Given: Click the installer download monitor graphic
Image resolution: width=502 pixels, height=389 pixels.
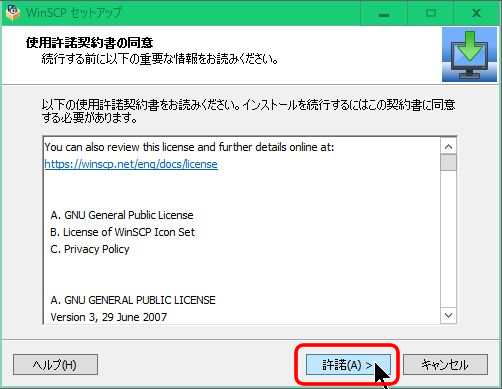Looking at the screenshot, I should pos(469,55).
